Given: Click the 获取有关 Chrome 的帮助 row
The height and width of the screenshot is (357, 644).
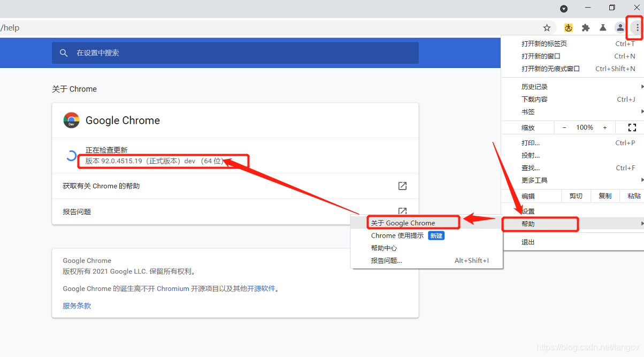Looking at the screenshot, I should tap(235, 186).
